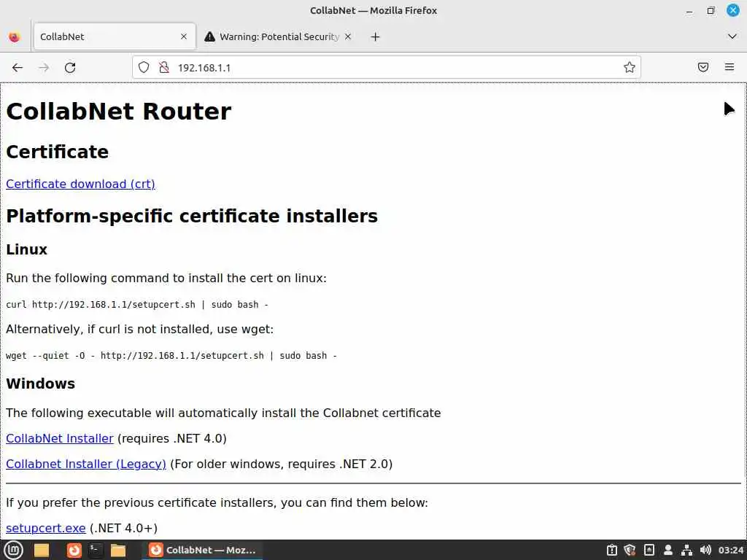
Task: Click the CollabNet Router heading
Action: tap(119, 112)
